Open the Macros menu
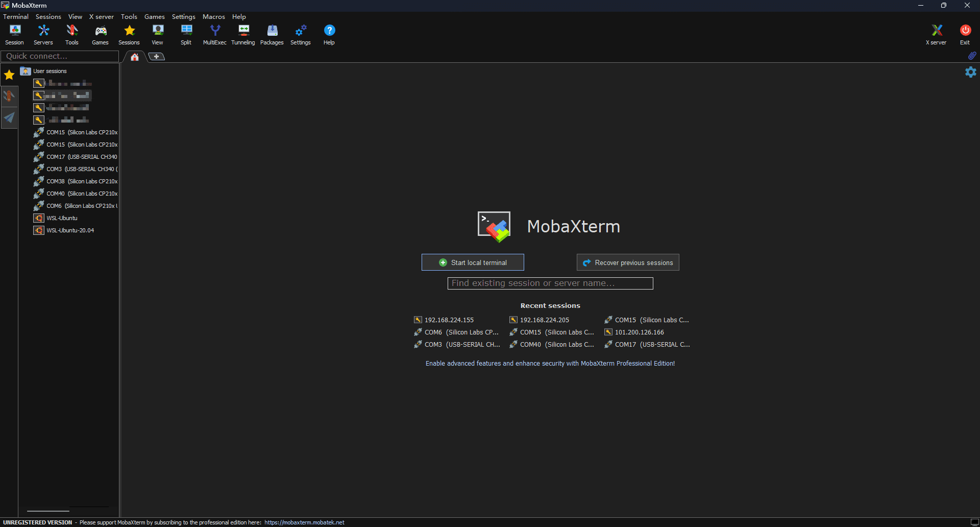The width and height of the screenshot is (980, 527). tap(214, 17)
